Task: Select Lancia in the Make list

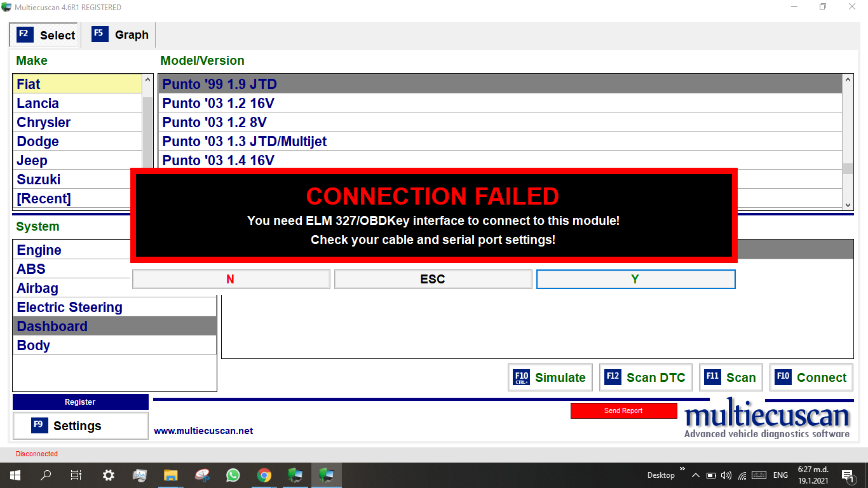Action: tap(78, 103)
